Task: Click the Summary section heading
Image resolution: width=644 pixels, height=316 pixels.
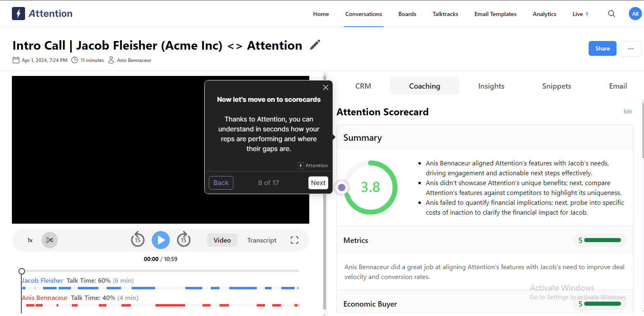Action: point(363,138)
